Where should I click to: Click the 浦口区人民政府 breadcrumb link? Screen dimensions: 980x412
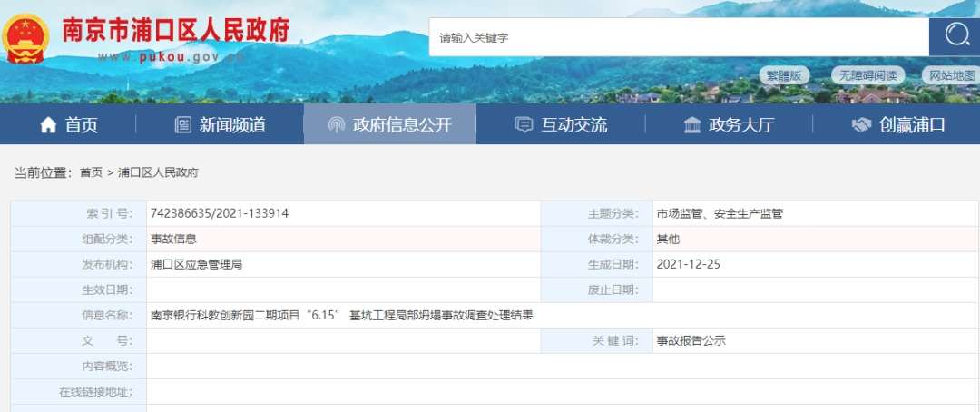158,173
